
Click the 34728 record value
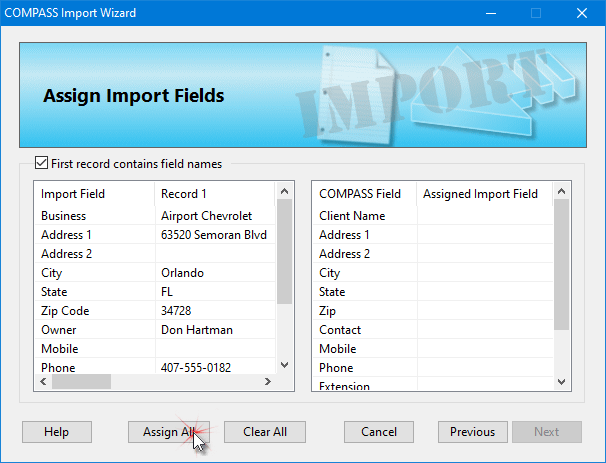coord(176,311)
